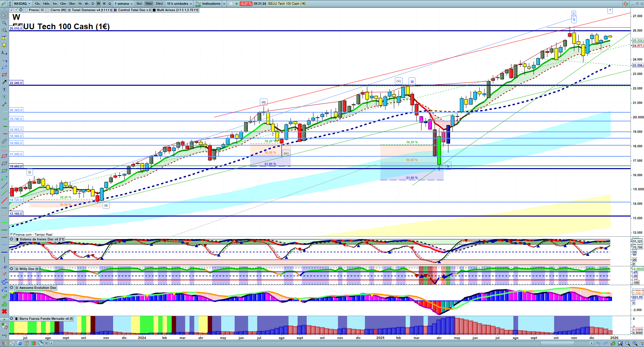The height and width of the screenshot is (347, 644).
Task: Switch to quarterly Q timeframe
Action: tap(109, 4)
